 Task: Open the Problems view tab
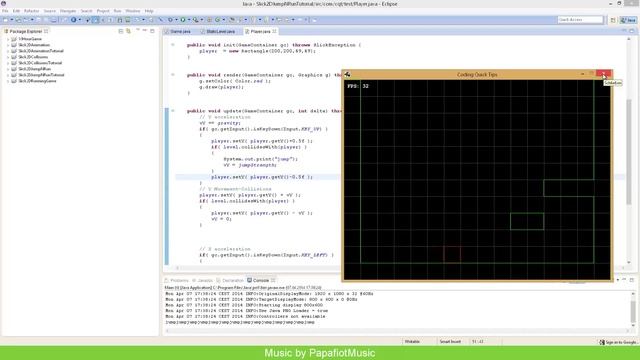177,280
